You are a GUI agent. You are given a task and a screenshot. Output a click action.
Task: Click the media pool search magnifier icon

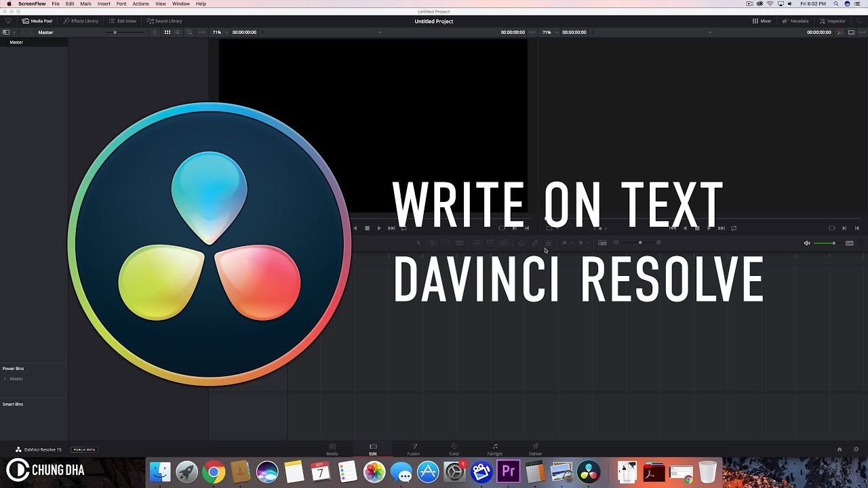tap(189, 33)
